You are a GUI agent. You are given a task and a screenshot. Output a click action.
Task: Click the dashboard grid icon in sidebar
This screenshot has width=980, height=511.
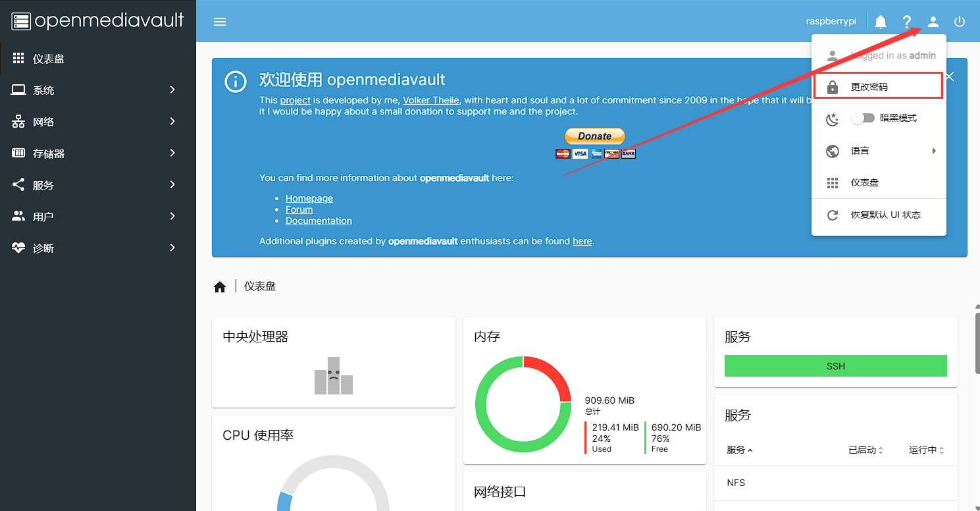[18, 59]
